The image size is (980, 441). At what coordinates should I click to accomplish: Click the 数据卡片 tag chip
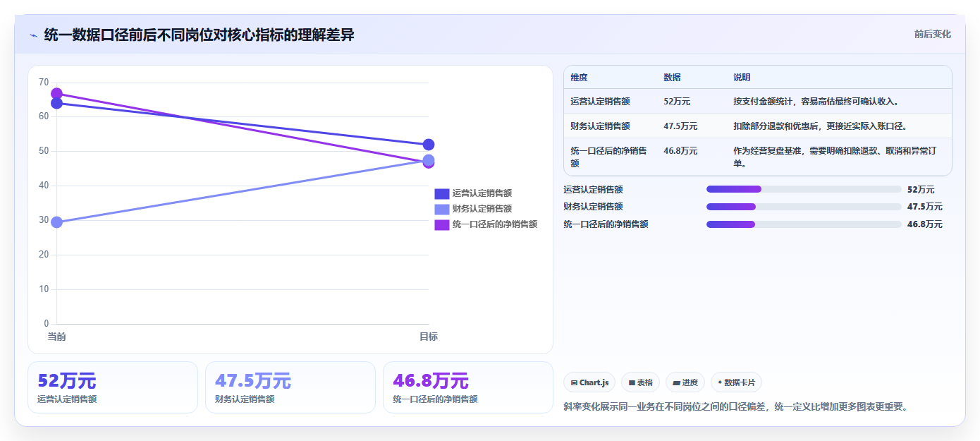coord(736,382)
